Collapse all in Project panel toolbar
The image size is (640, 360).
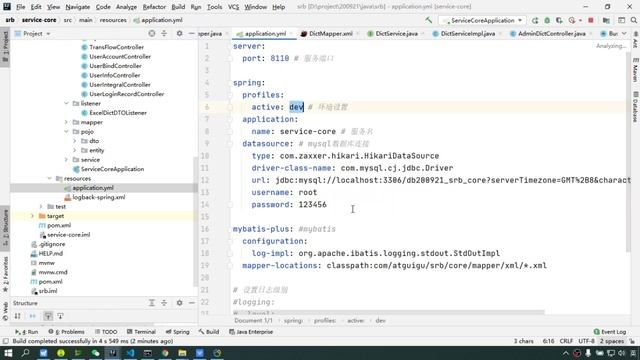164,33
